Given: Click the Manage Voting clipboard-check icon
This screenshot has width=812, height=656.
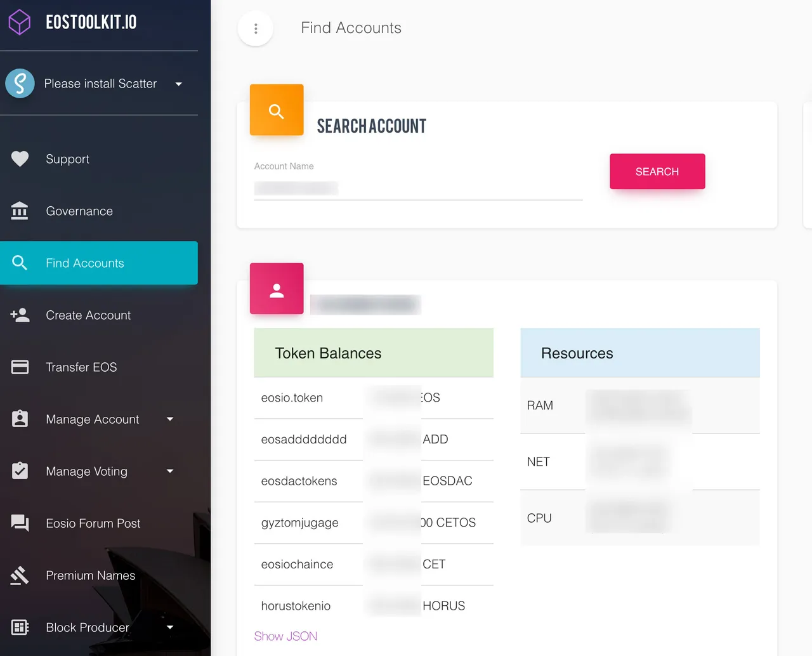Looking at the screenshot, I should [x=20, y=471].
